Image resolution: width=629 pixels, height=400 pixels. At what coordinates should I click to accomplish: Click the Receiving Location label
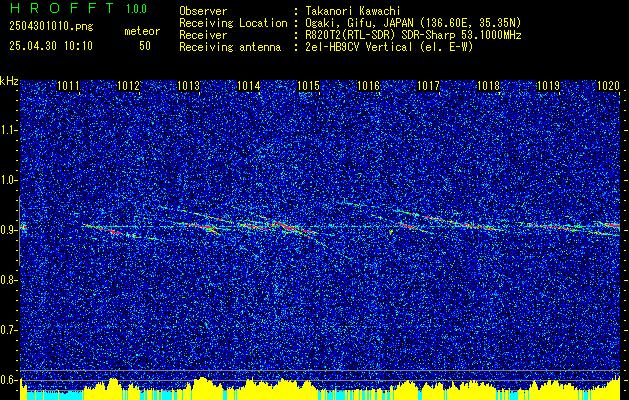click(233, 23)
